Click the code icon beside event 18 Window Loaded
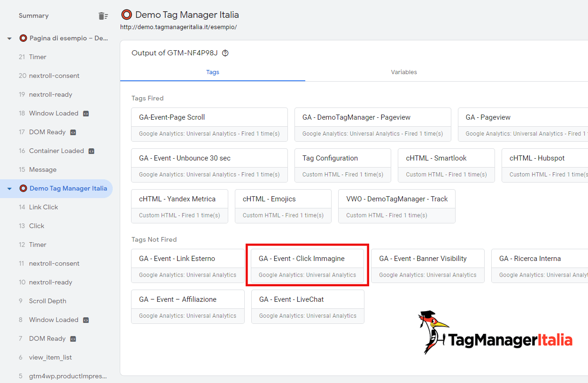The height and width of the screenshot is (383, 588). [x=86, y=114]
